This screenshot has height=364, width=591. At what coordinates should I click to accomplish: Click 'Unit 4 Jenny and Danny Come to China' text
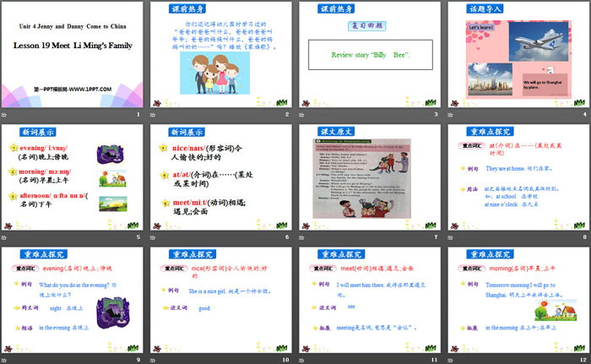(x=73, y=26)
